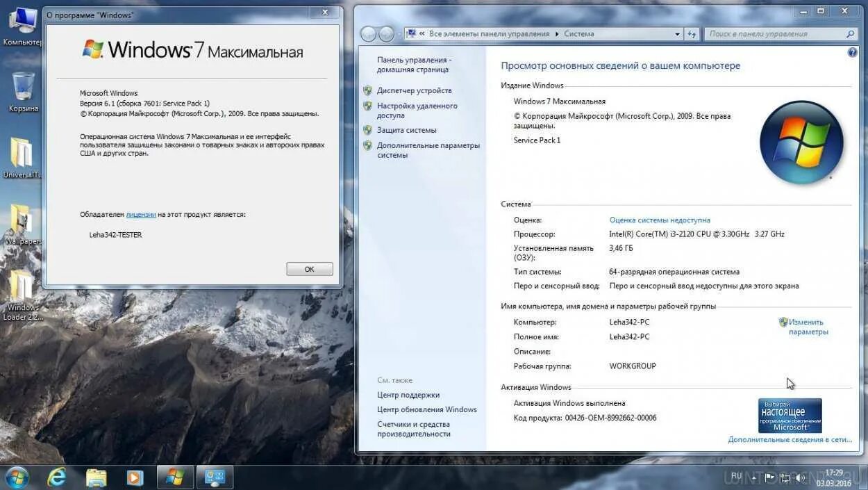The width and height of the screenshot is (868, 490).
Task: Open Панель управления домашняя страница link
Action: (x=414, y=65)
